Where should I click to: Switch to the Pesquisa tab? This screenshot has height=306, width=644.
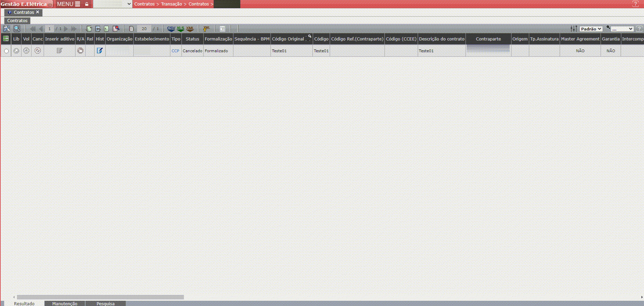(105, 304)
